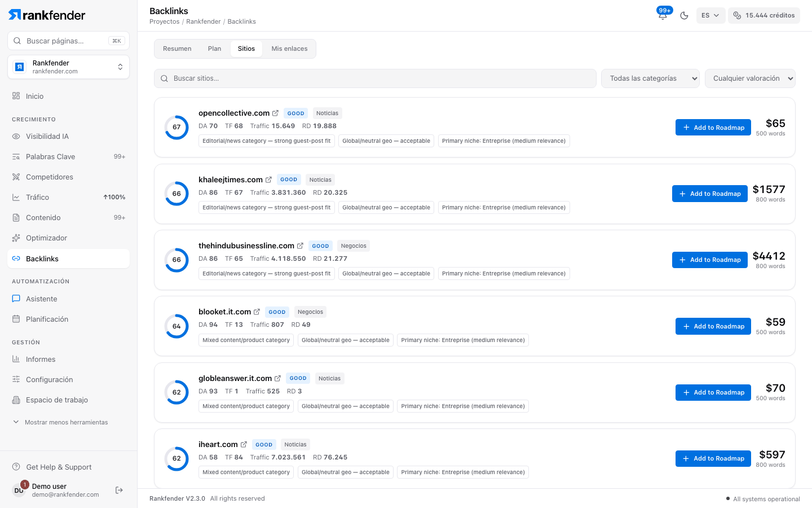
Task: Open external link icon for blooket.it.com
Action: tap(257, 312)
